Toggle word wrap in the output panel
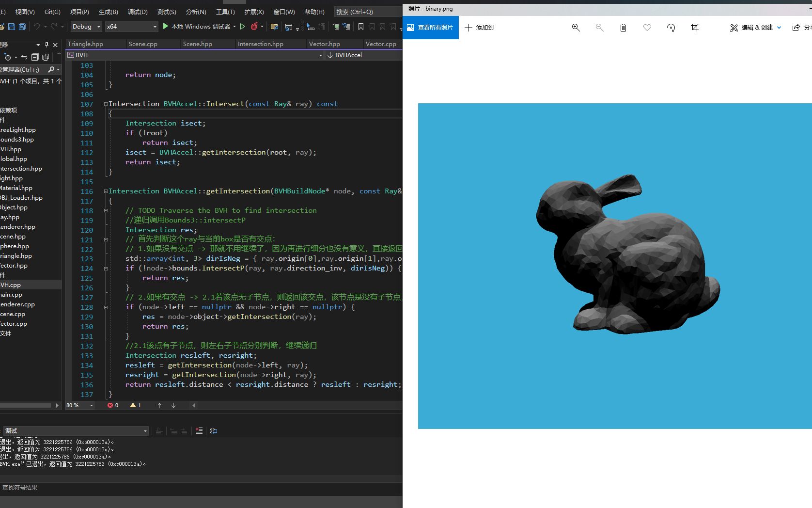This screenshot has width=812, height=508. pyautogui.click(x=214, y=431)
